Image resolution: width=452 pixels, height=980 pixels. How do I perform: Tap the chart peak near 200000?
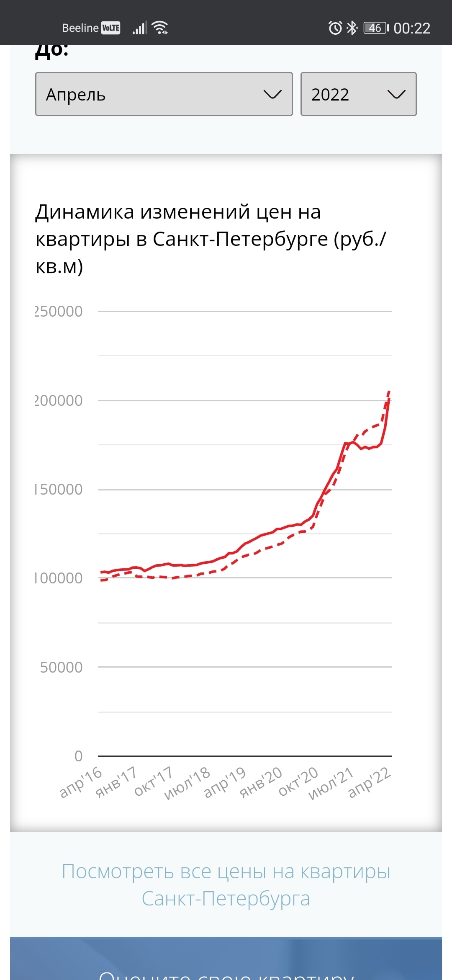tap(389, 394)
